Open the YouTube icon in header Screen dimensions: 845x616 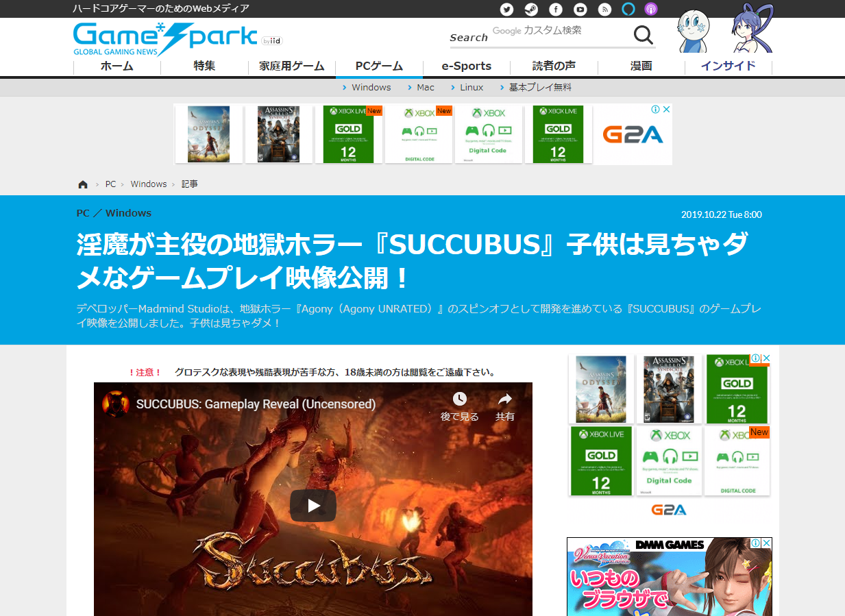(x=580, y=9)
